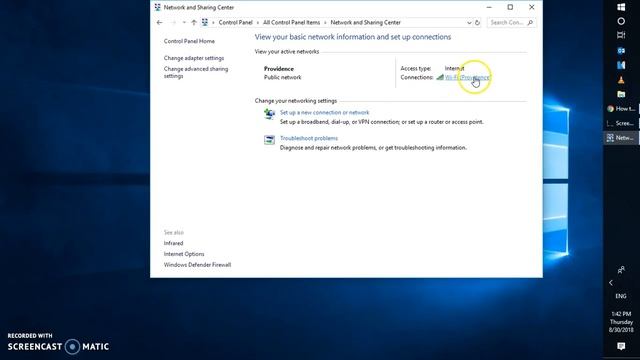The image size is (640, 360).
Task: Open the blue app icon below Outlook
Action: [x=621, y=65]
